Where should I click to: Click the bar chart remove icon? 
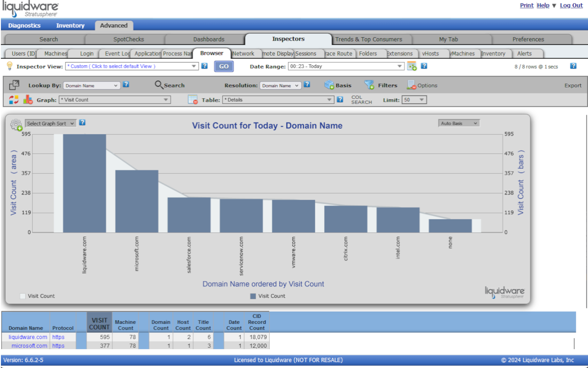[x=28, y=99]
